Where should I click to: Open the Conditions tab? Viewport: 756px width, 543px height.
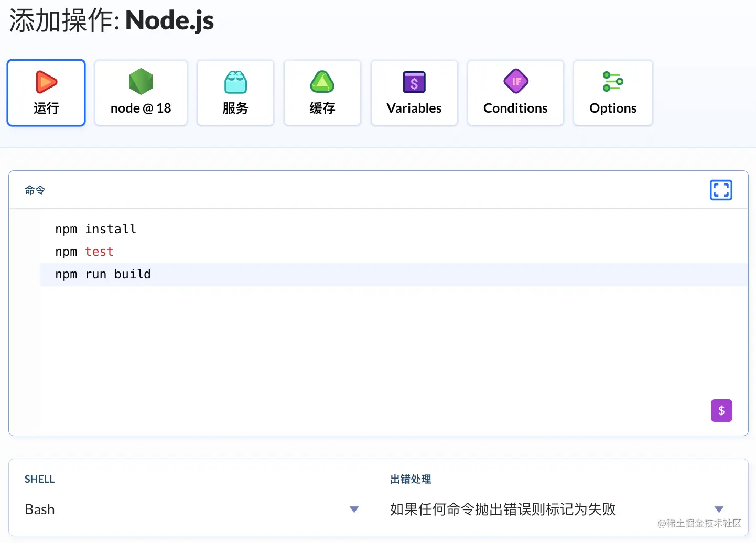click(515, 93)
